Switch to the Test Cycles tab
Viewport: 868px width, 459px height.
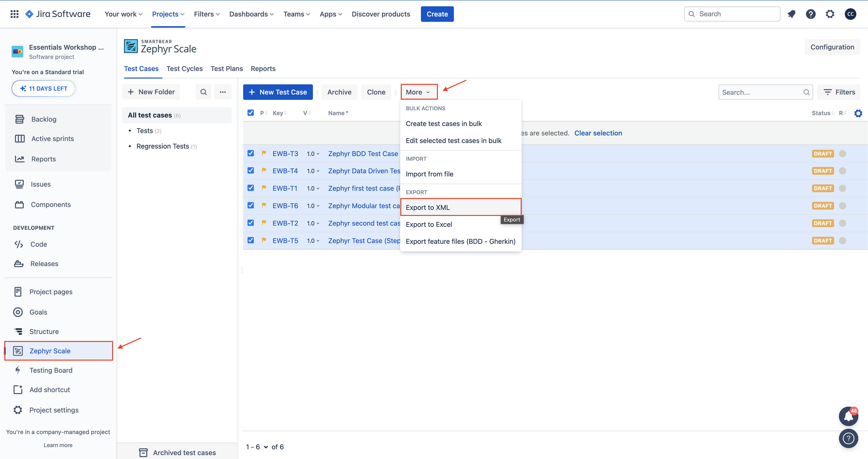click(184, 68)
